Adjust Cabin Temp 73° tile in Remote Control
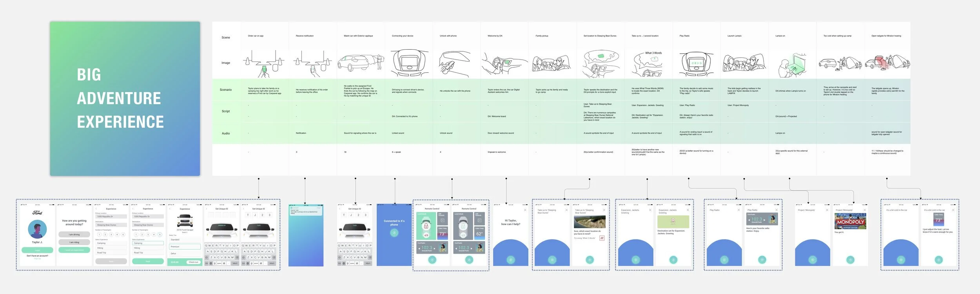The width and height of the screenshot is (980, 294). pyautogui.click(x=442, y=233)
